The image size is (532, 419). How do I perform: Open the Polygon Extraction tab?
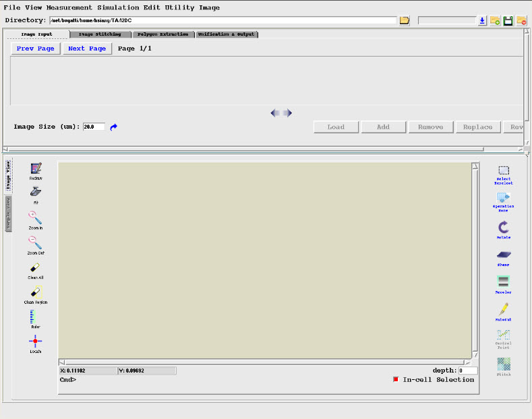(160, 34)
